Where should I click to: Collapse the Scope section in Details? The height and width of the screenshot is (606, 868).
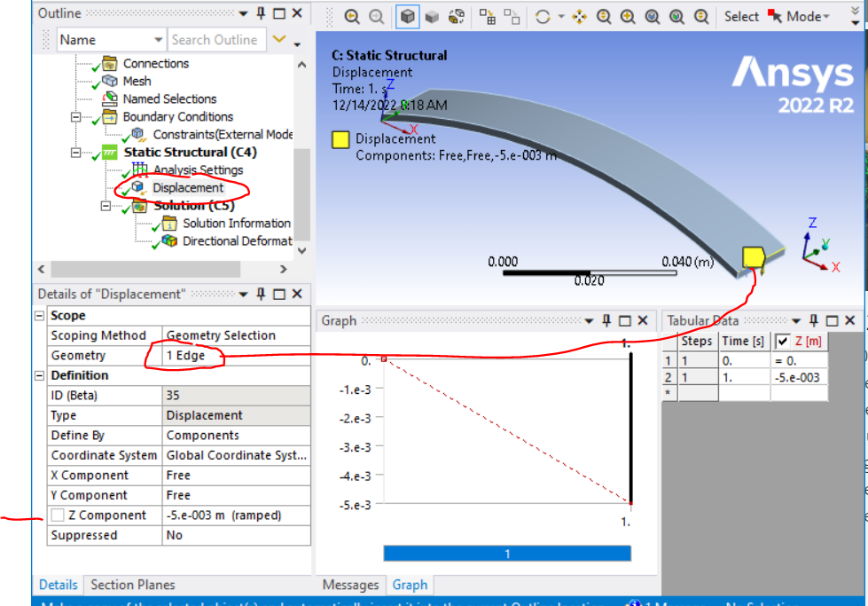pos(39,316)
